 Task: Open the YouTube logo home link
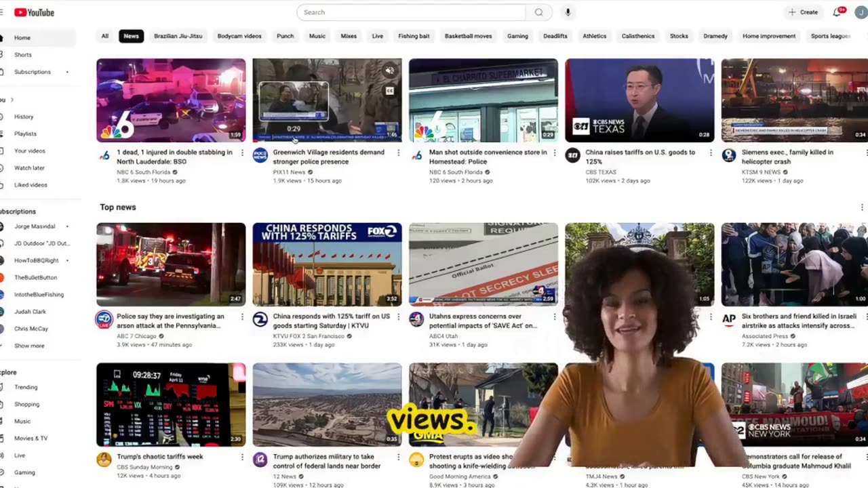(34, 12)
